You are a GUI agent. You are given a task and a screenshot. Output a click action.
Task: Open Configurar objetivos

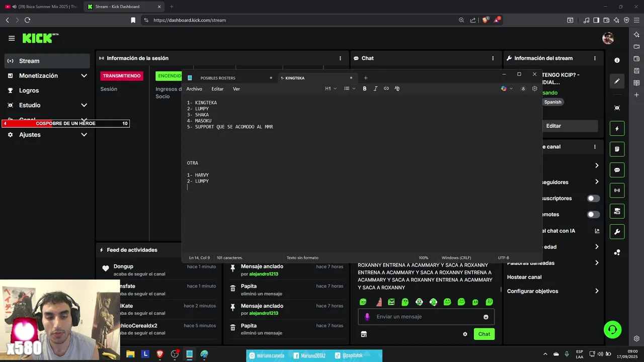[x=553, y=291]
